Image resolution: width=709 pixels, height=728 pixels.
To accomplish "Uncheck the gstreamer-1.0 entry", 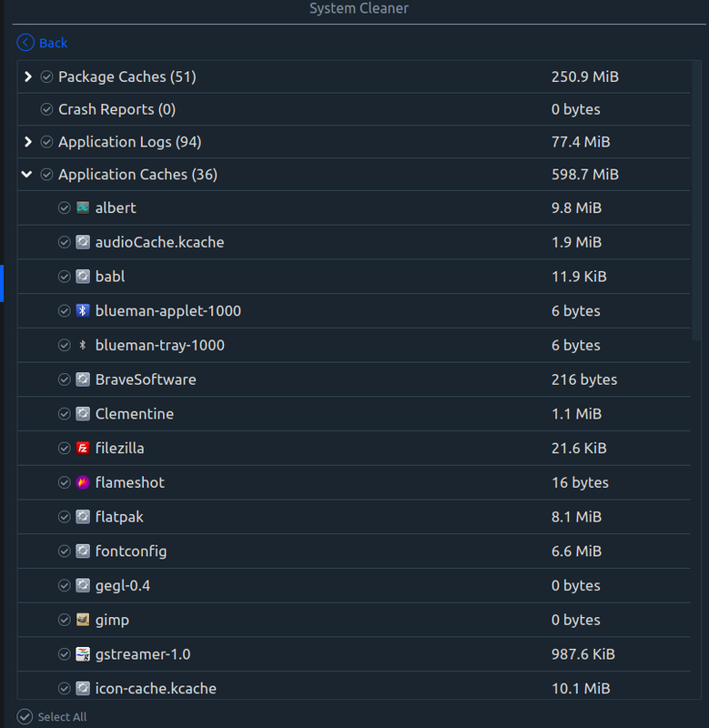I will 64,654.
